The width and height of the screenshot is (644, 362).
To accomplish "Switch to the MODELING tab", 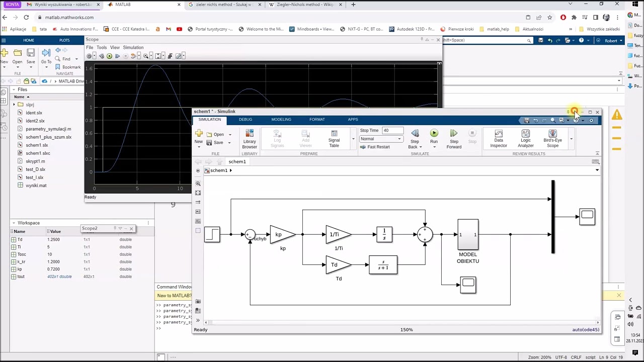I will tap(281, 119).
